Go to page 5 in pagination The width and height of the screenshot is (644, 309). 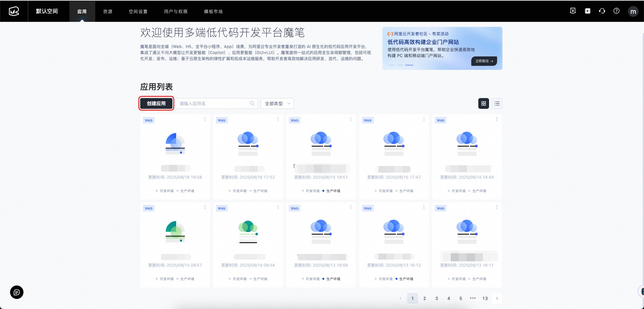(x=461, y=298)
